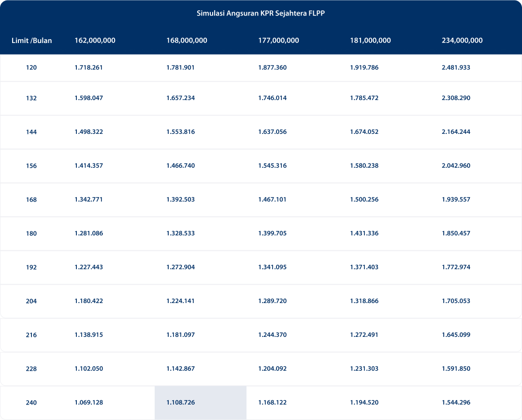The width and height of the screenshot is (522, 420).
Task: Select installment value 2.481.933
Action: pyautogui.click(x=456, y=68)
